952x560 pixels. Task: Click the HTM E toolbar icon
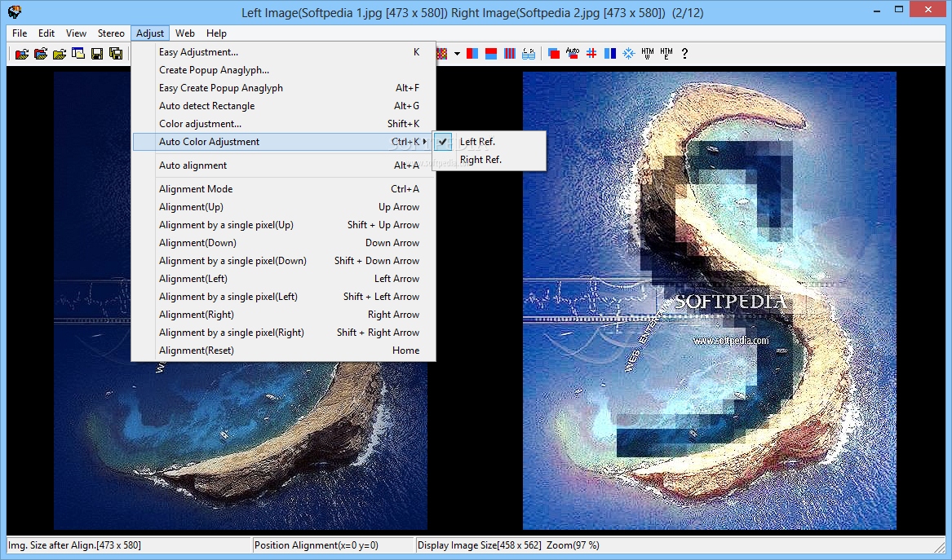point(666,53)
